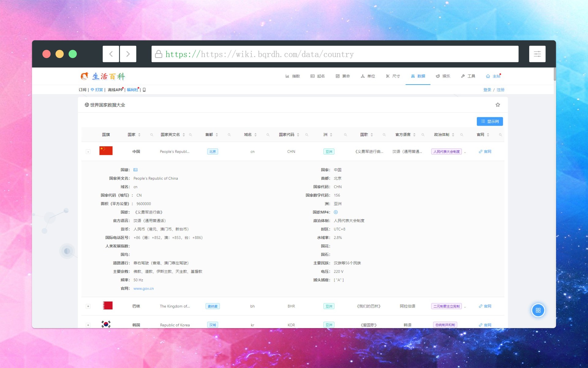Viewport: 588px width, 368px height.
Task: Search the 政治体制 column magnifier icon
Action: pyautogui.click(x=462, y=135)
